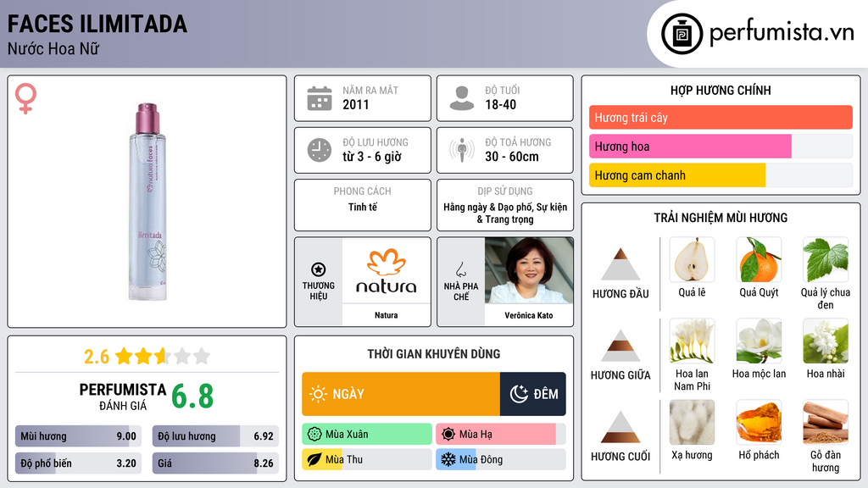Image resolution: width=868 pixels, height=488 pixels.
Task: Click the dark Đêm night section
Action: [x=533, y=394]
